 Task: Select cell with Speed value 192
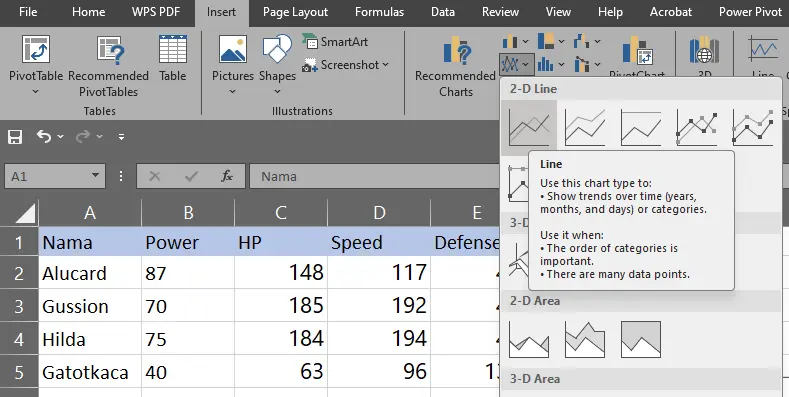(x=379, y=306)
